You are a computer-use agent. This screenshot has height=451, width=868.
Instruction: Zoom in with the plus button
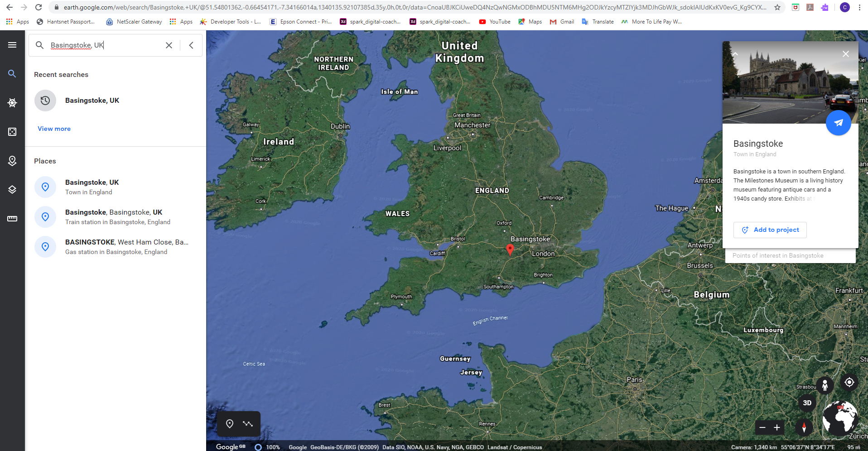click(x=777, y=427)
